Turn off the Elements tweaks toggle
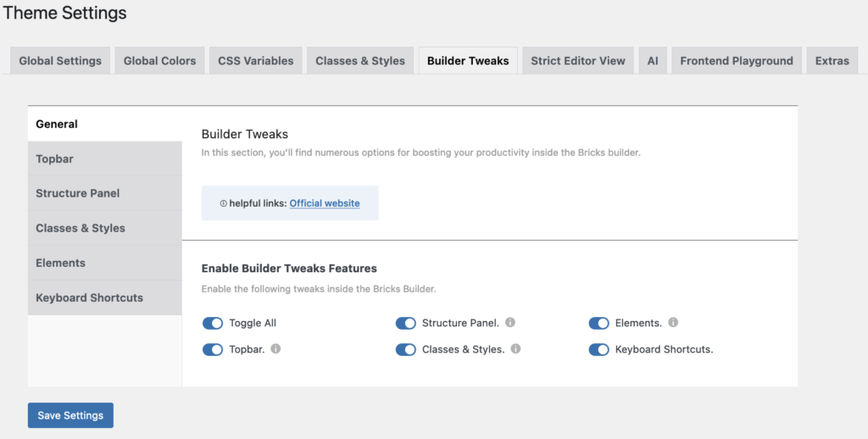The image size is (868, 439). 599,324
